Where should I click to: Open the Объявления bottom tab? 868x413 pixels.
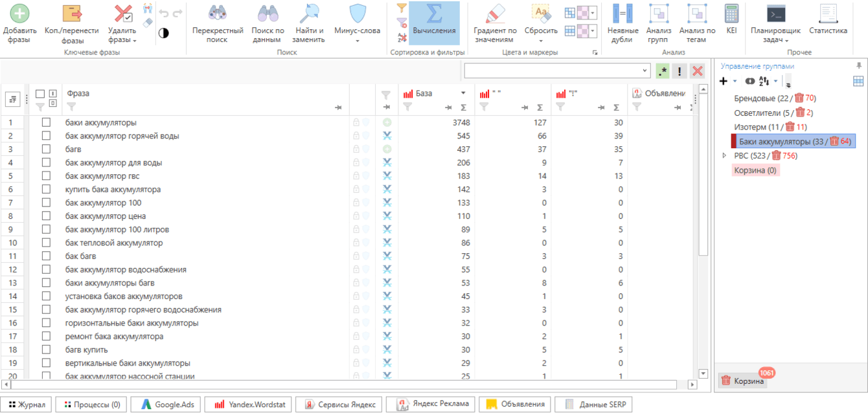[x=515, y=405]
